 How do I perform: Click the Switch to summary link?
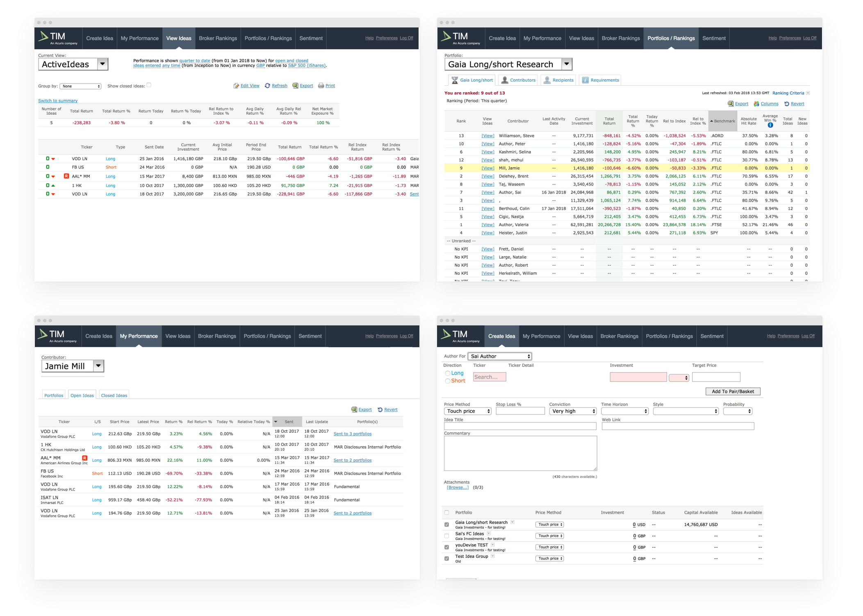coord(58,101)
